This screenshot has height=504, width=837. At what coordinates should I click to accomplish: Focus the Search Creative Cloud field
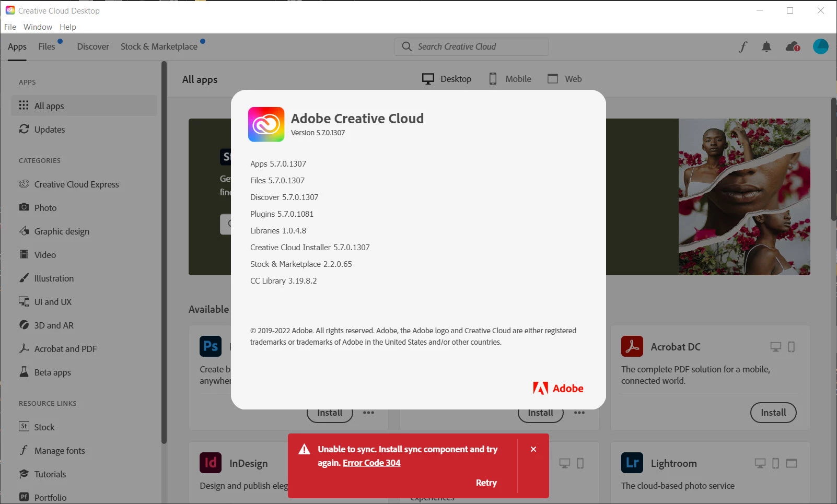471,46
